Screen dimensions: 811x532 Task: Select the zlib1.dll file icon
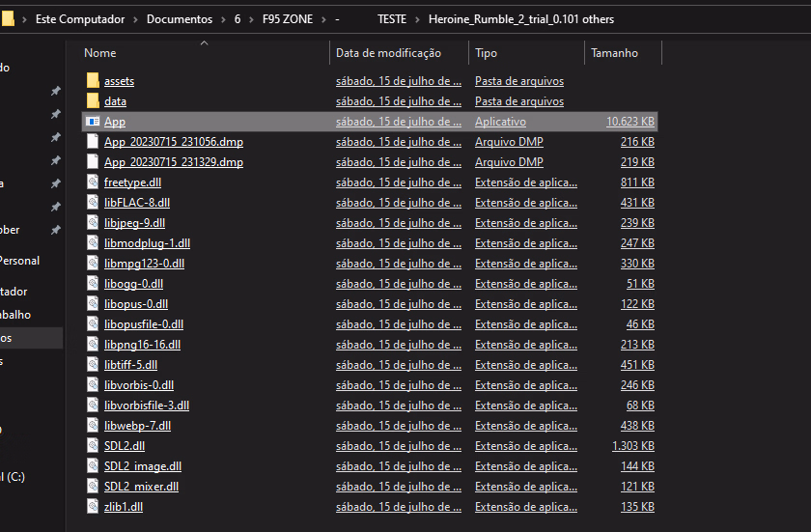[93, 506]
